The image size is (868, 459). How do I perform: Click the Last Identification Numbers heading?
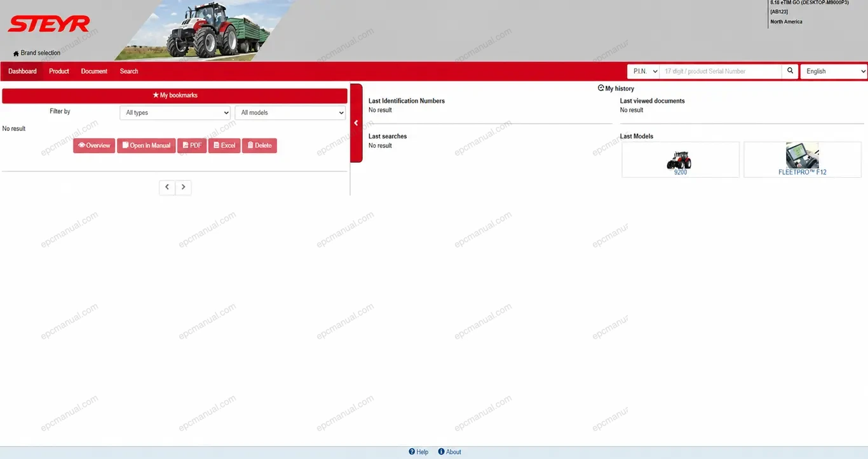point(407,101)
